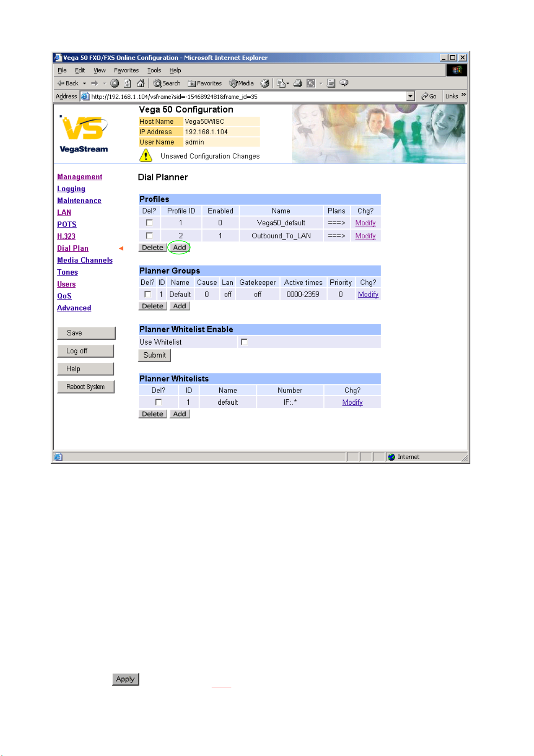Click the Edit page toolbar icon
Image resolution: width=534 pixels, height=756 pixels.
(311, 83)
